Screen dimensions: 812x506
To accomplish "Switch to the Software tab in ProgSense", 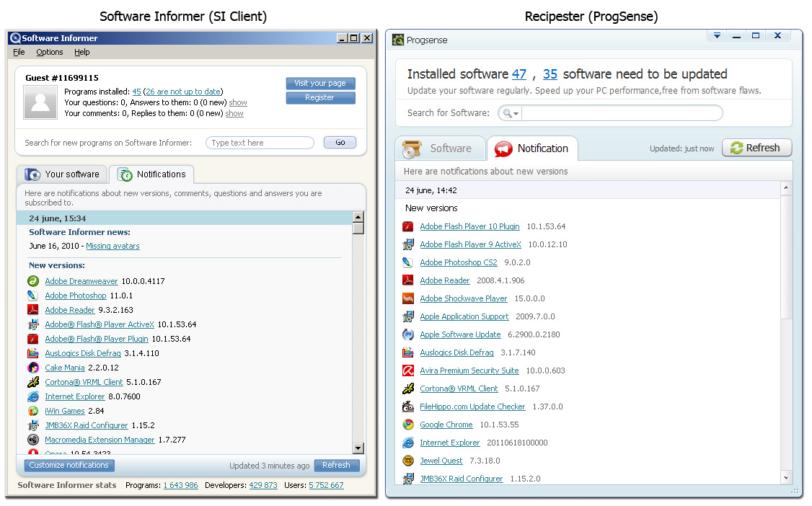I will [440, 148].
